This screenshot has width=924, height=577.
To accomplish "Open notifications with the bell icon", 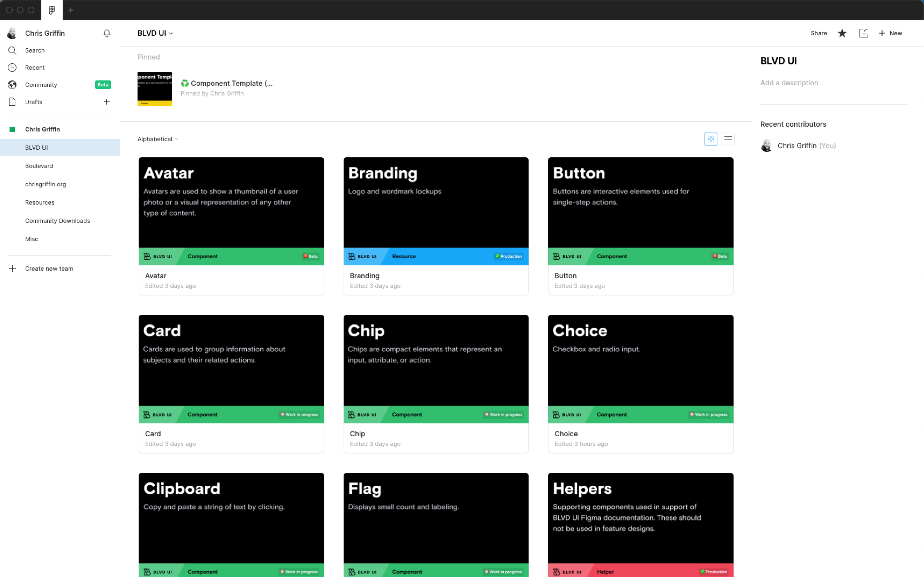I will [107, 33].
